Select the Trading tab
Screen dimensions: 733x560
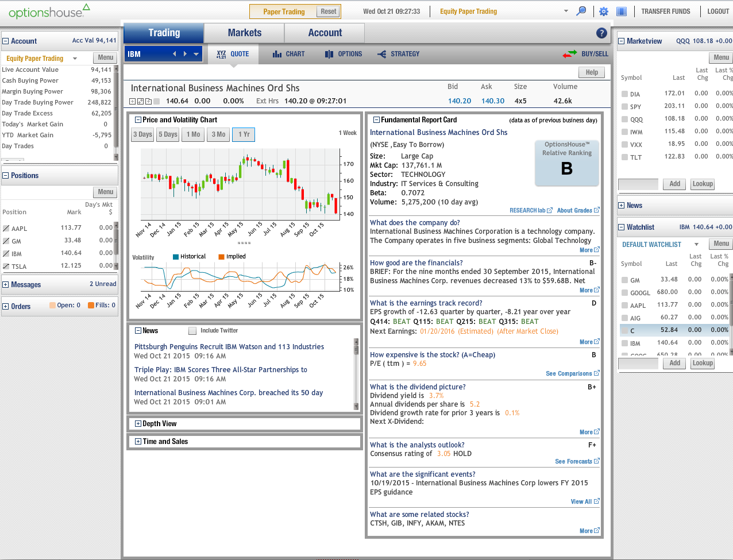pyautogui.click(x=164, y=33)
